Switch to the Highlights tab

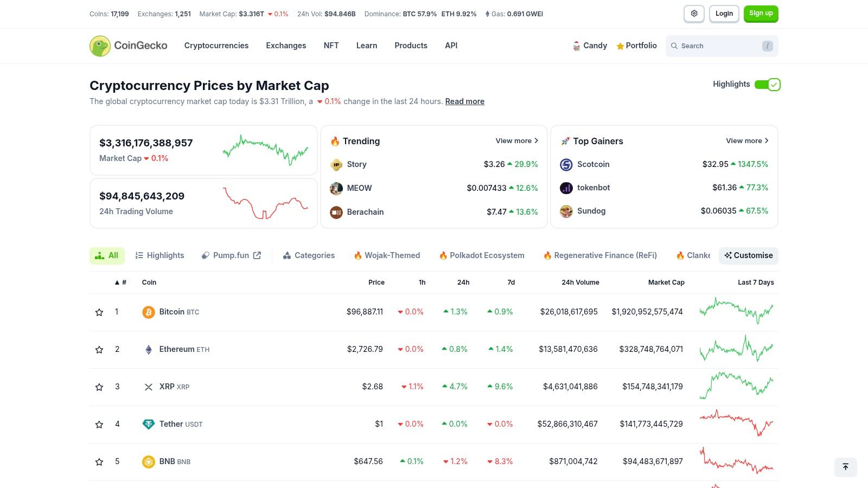point(159,256)
